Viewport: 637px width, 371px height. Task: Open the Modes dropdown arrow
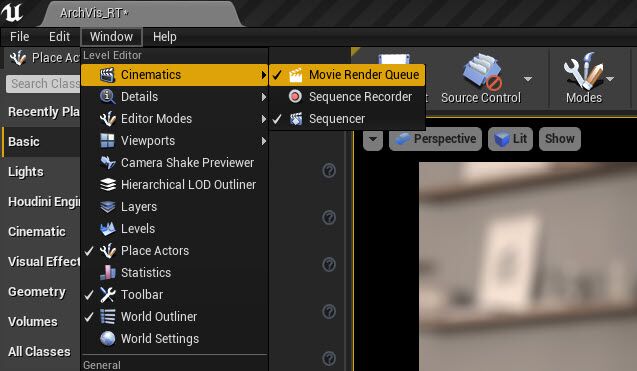coord(610,79)
